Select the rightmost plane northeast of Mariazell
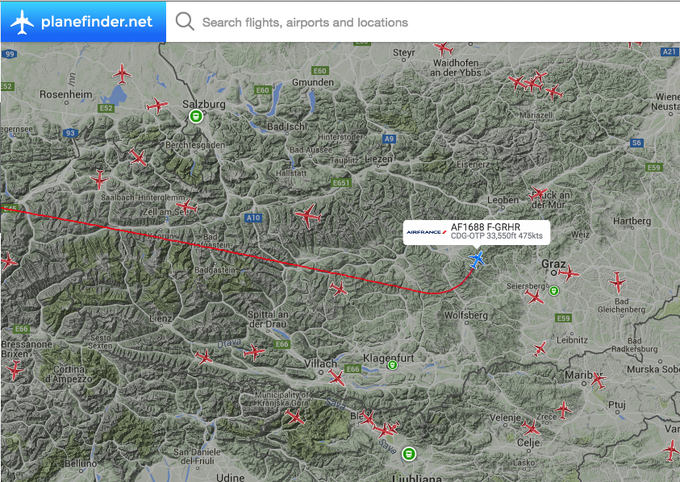Image resolution: width=680 pixels, height=482 pixels. (x=554, y=92)
